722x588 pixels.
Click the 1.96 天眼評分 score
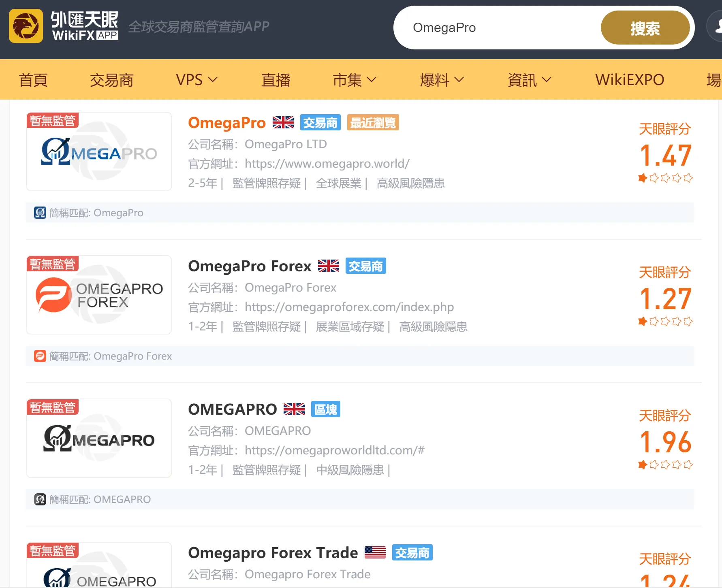(x=666, y=442)
